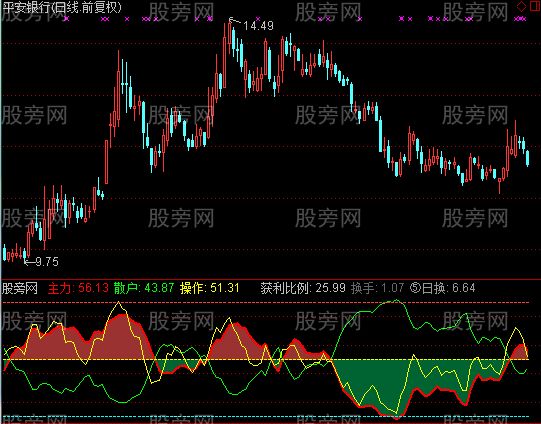
Task: Click the 平安银行(日线,前复权) chart title
Action: [62, 8]
